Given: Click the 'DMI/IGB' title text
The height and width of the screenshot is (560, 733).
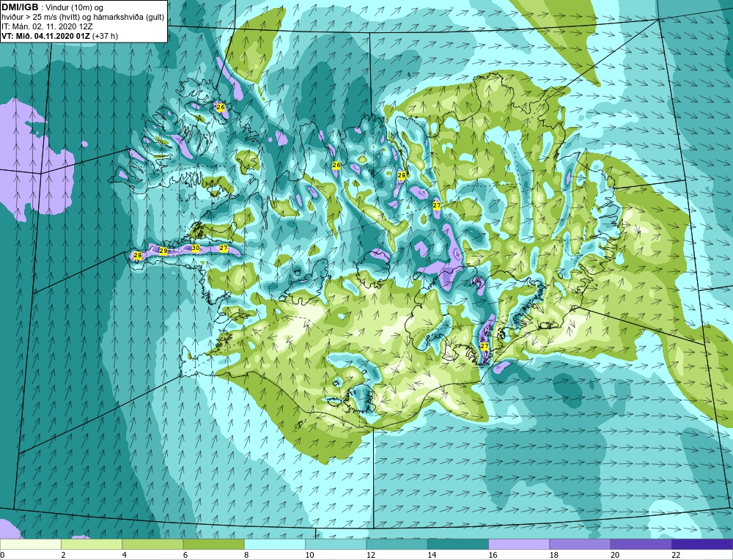Looking at the screenshot, I should click(20, 7).
